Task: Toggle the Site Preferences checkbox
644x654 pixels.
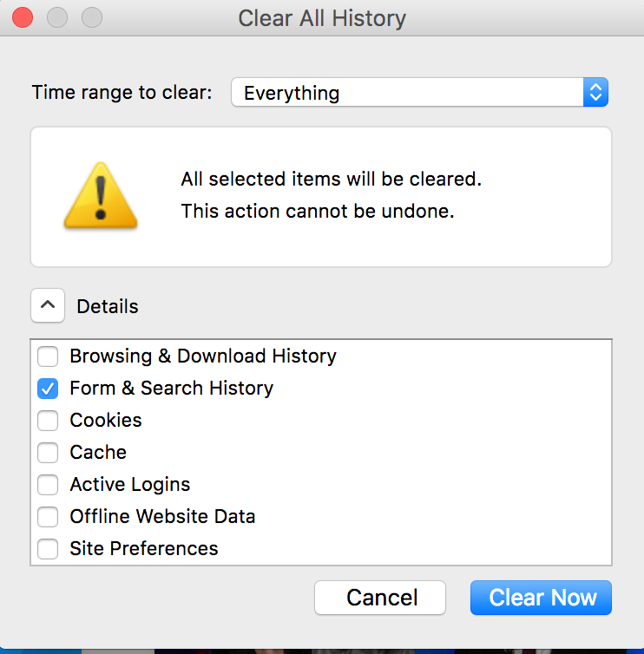Action: click(x=48, y=549)
